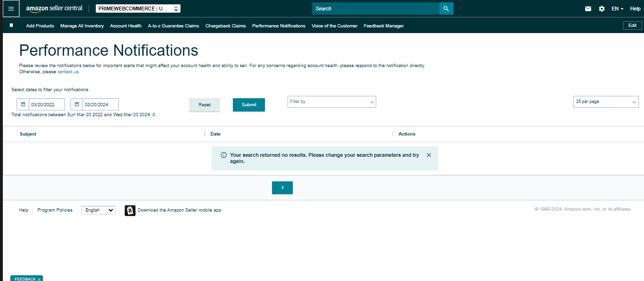The width and height of the screenshot is (644, 281).
Task: Go to Add Products
Action: pos(40,26)
